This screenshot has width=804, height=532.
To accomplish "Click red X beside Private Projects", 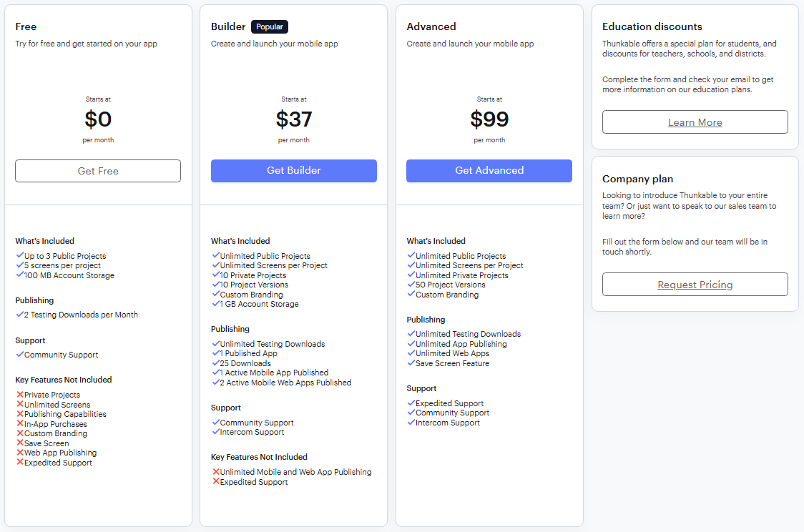I will [20, 394].
